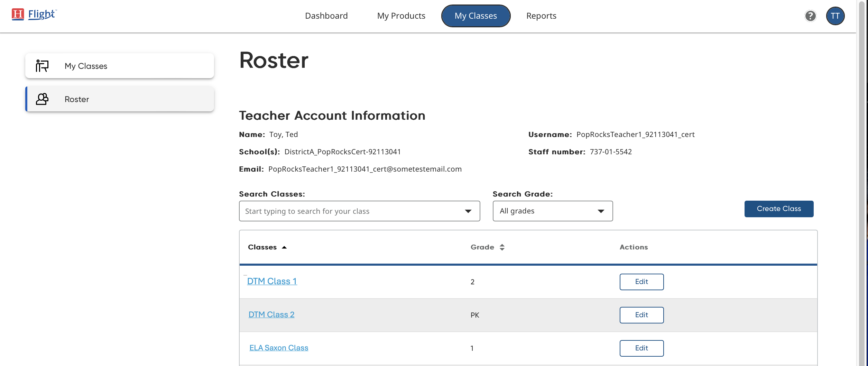Navigate to My Products
Image resolution: width=868 pixels, height=366 pixels.
coord(401,16)
